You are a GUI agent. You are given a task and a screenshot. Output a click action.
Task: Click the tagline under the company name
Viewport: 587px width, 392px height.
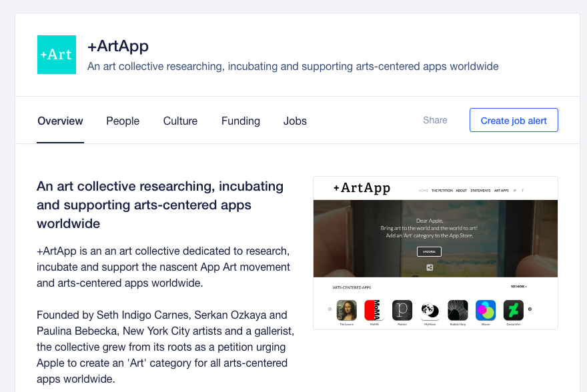coord(293,66)
